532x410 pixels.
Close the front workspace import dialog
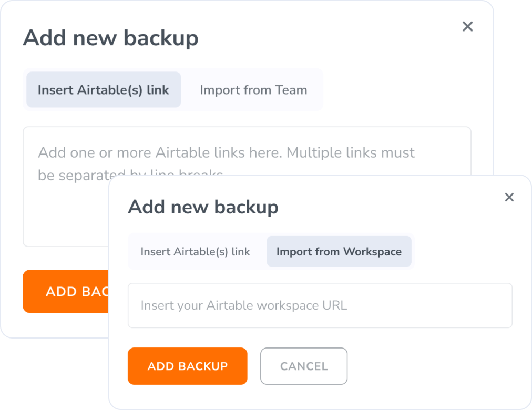coord(509,197)
